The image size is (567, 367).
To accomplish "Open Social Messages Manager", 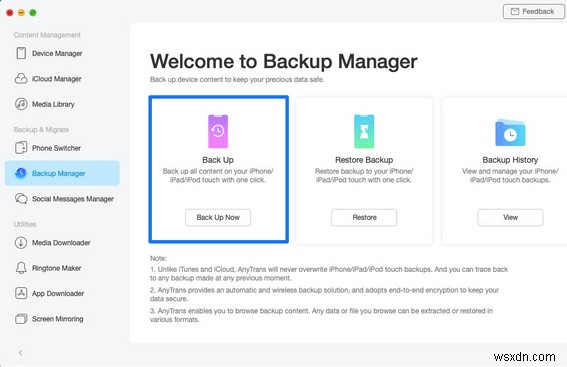I will 62,199.
